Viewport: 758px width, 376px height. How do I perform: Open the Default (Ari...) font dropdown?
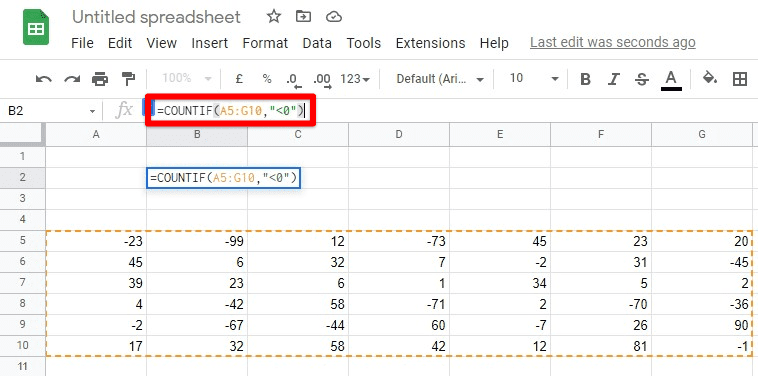pos(440,79)
